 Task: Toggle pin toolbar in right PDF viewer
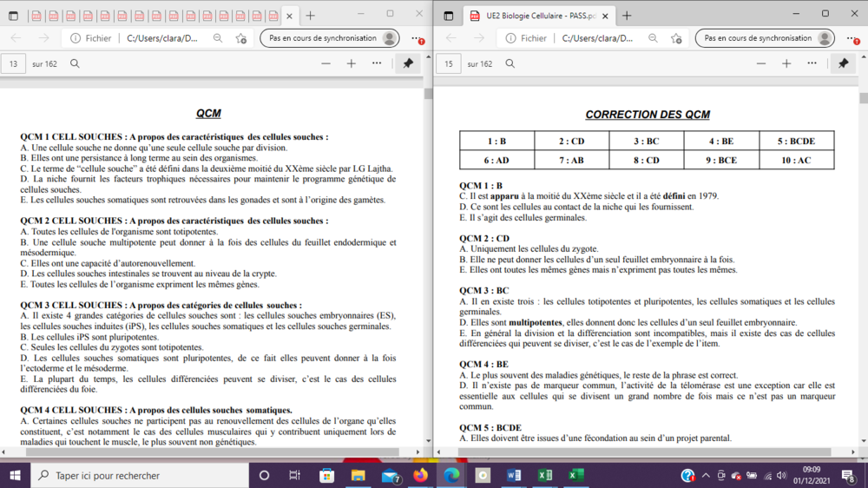point(843,63)
